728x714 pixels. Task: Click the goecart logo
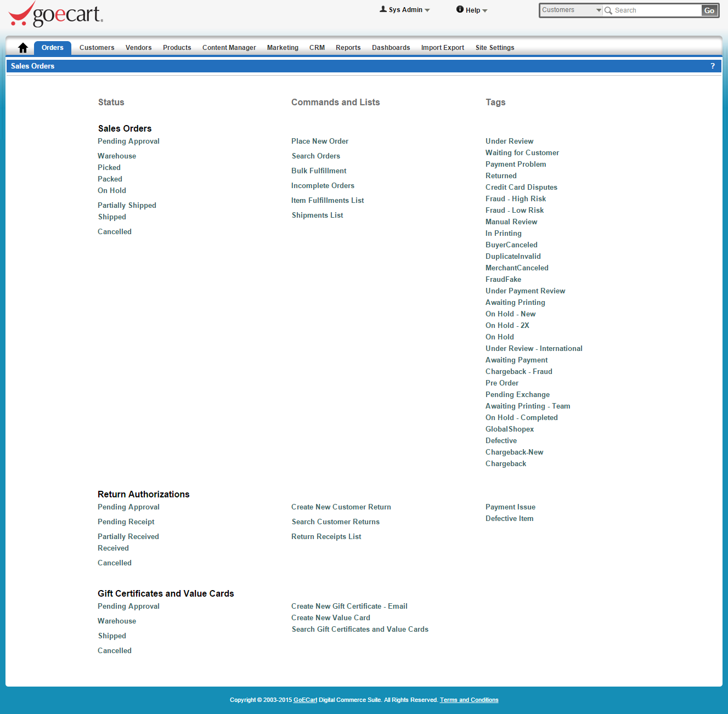tap(56, 15)
